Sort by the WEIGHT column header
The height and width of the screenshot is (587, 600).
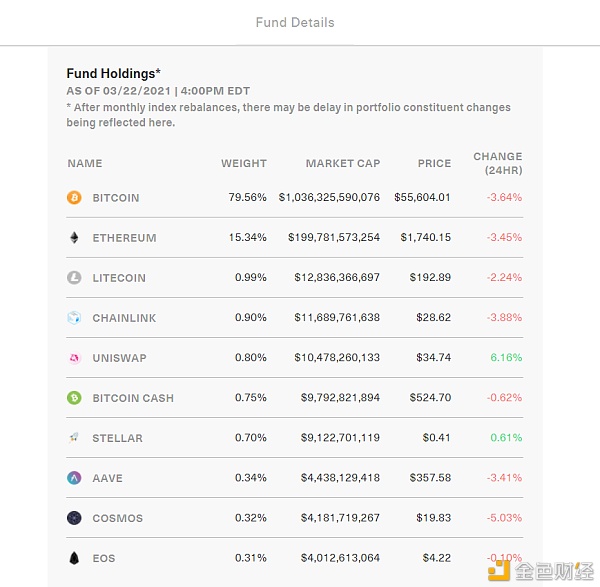[x=244, y=163]
